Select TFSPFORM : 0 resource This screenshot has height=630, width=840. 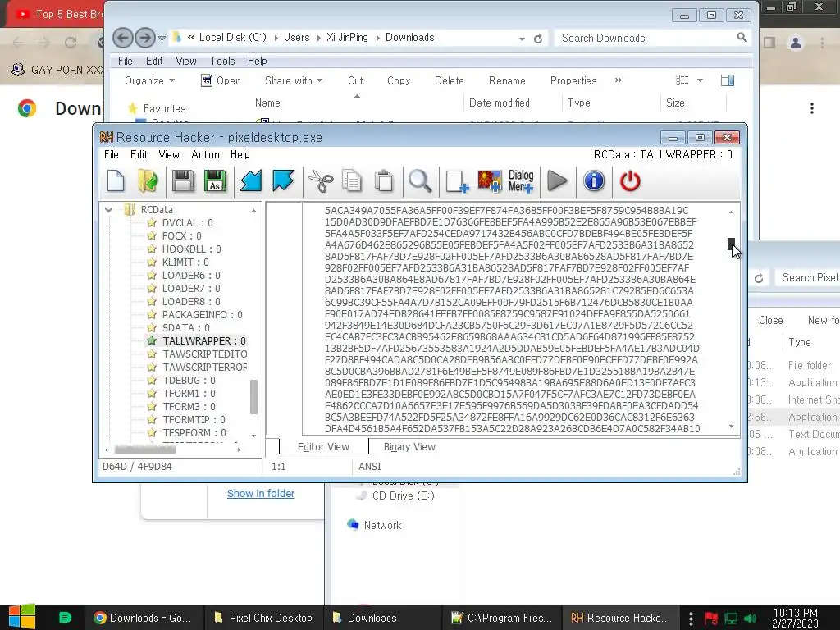tap(194, 433)
